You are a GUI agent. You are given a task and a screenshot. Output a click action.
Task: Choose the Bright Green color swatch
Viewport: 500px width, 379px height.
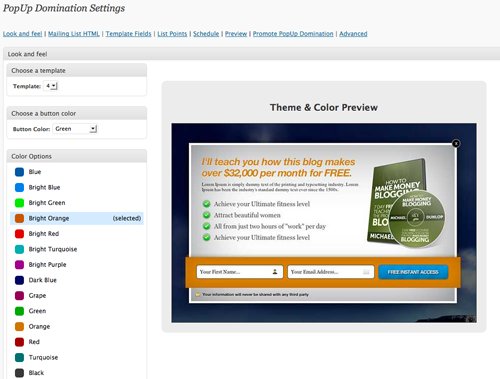[19, 203]
